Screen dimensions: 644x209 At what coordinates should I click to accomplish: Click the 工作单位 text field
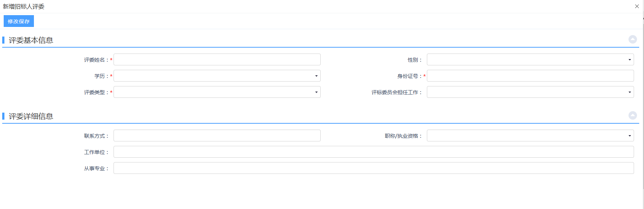click(373, 152)
